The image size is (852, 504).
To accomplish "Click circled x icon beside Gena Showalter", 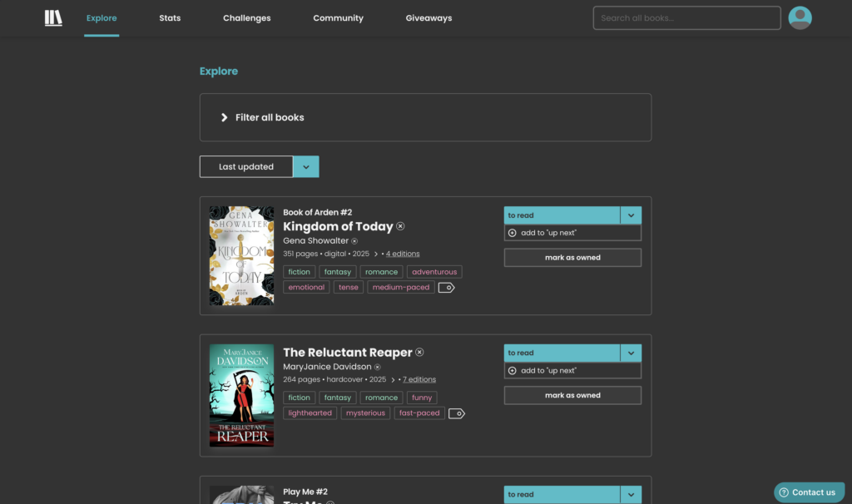I will coord(354,241).
